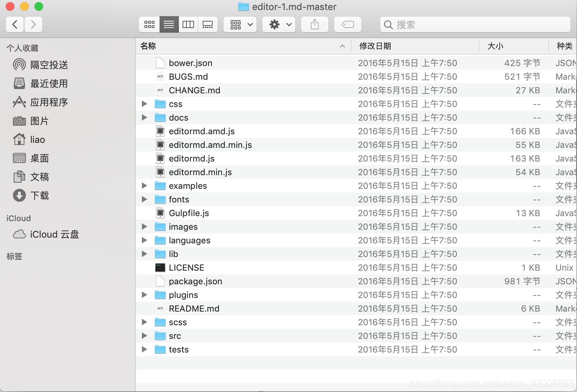Select the editormd.min.js file icon
This screenshot has width=577, height=392.
160,172
